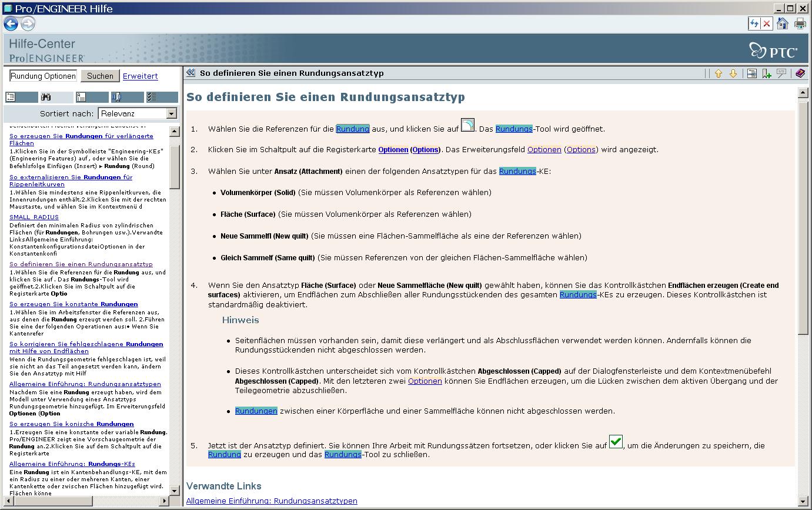This screenshot has height=510, width=812.
Task: Stop loading with the red X icon
Action: coord(767,24)
